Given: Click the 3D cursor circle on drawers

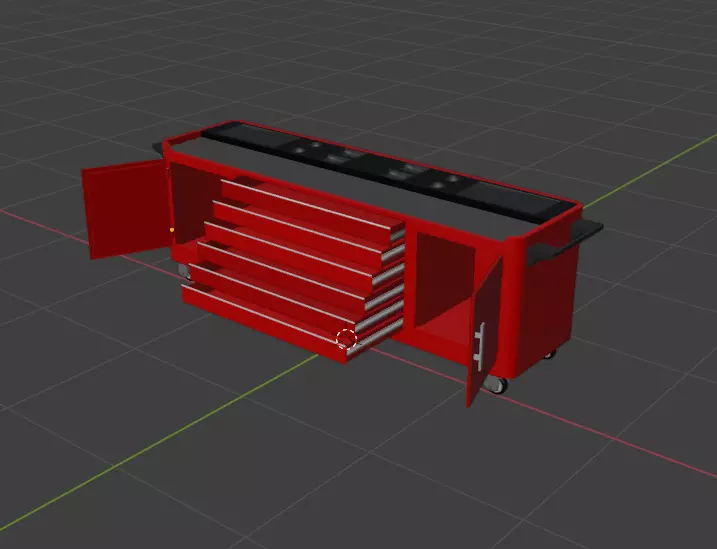Looking at the screenshot, I should coord(346,339).
